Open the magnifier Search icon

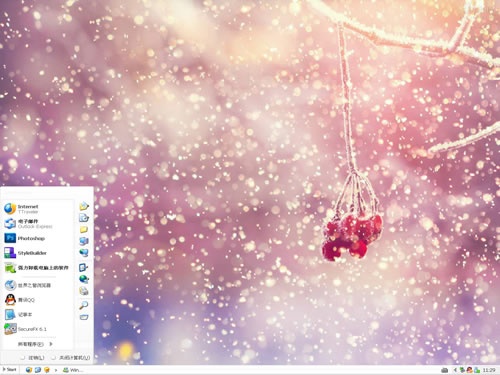tap(84, 305)
